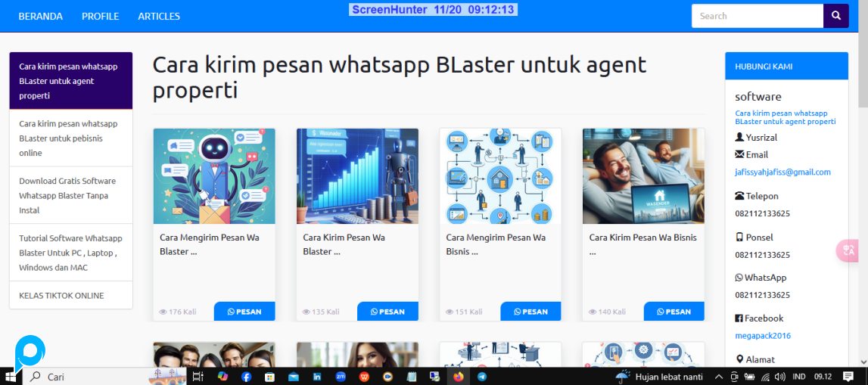The width and height of the screenshot is (868, 385).
Task: Open the laptop relaxing man thumbnail
Action: coord(643,175)
